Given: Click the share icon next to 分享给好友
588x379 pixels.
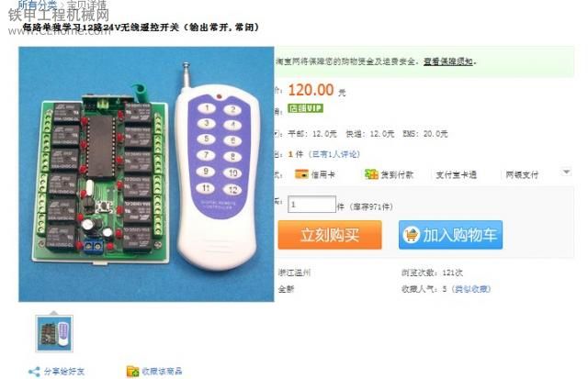Looking at the screenshot, I should coord(34,372).
